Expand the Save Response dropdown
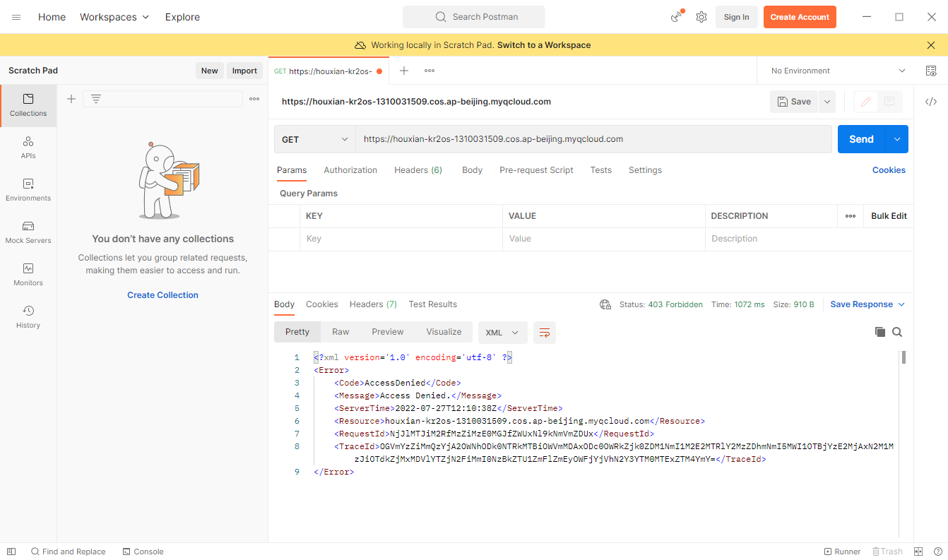The image size is (948, 560). point(867,304)
